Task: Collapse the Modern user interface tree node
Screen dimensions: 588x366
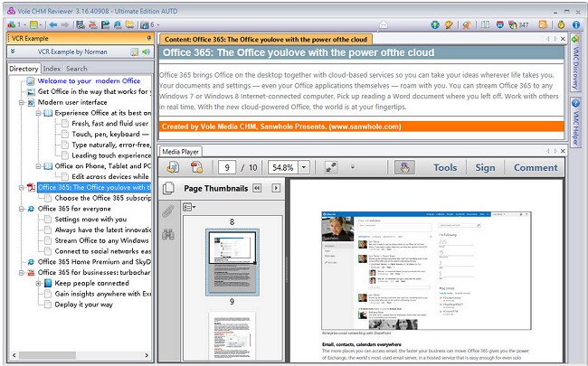Action: tap(22, 102)
